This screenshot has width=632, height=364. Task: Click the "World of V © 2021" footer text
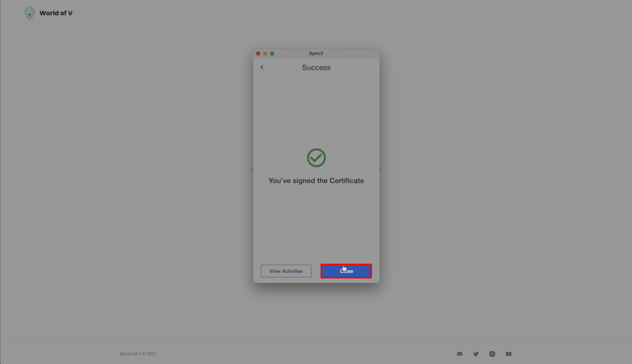(137, 354)
